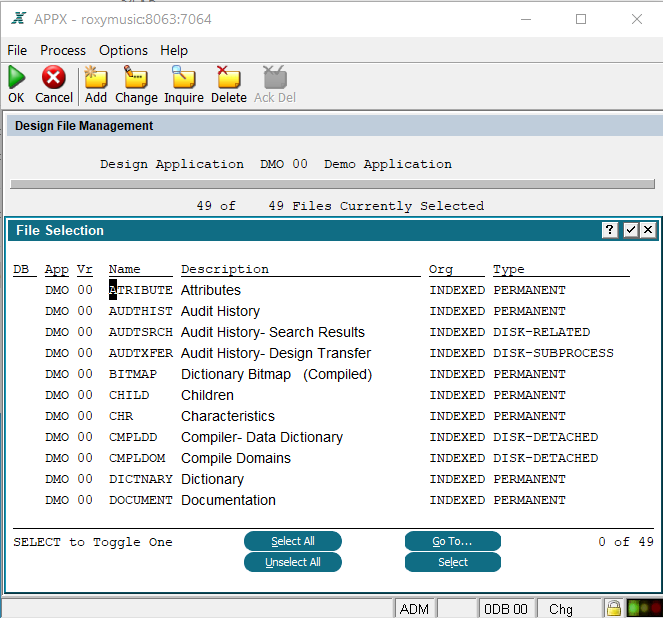Screen dimensions: 663x618
Task: Click the ADM status bar field
Action: tap(414, 609)
